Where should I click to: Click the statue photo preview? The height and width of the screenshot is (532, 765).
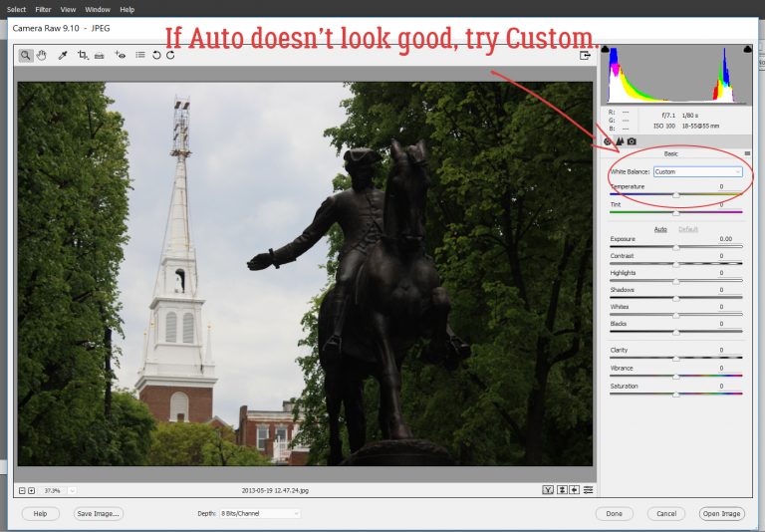point(306,274)
